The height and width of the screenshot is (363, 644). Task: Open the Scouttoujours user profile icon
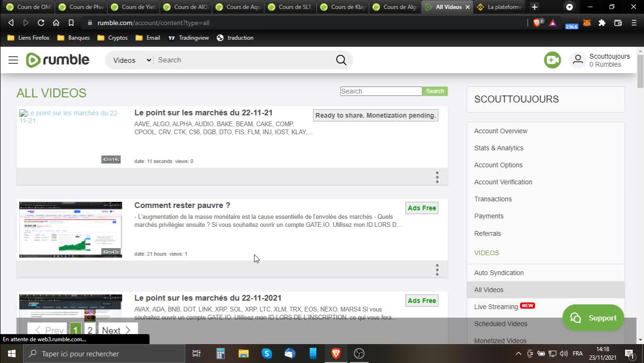coord(578,60)
